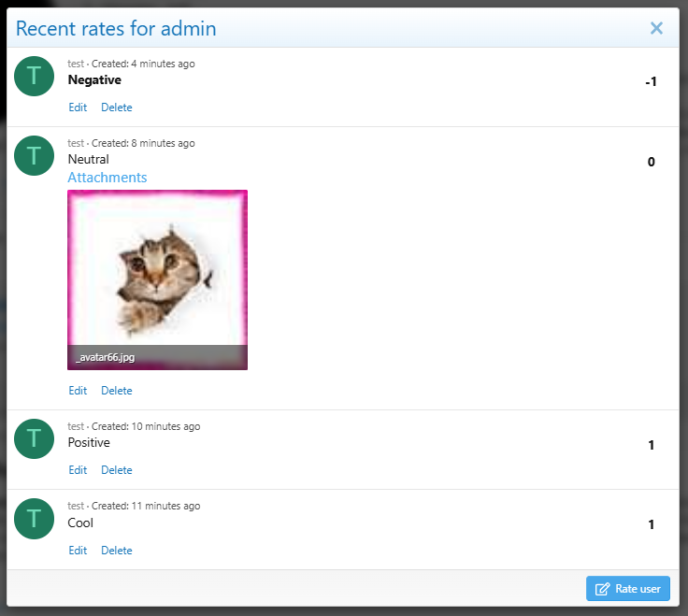
Task: Close the Recent rates for admin dialog
Action: pos(656,28)
